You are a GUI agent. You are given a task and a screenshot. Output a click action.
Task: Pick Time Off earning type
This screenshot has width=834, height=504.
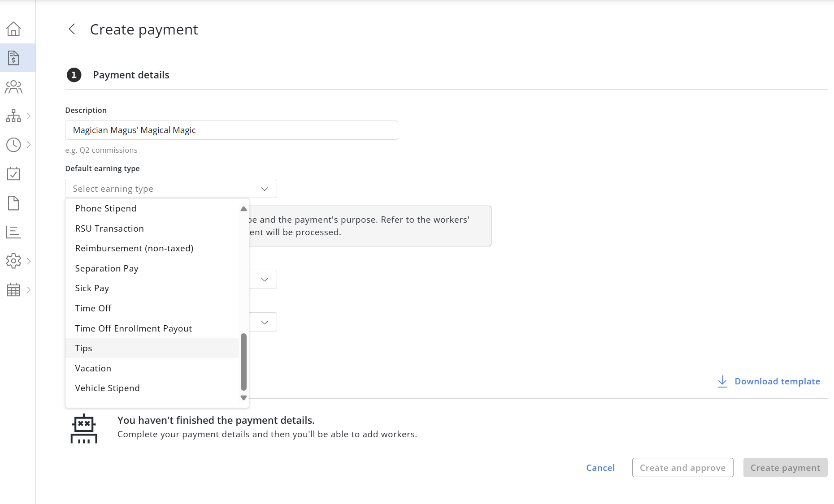(152, 308)
